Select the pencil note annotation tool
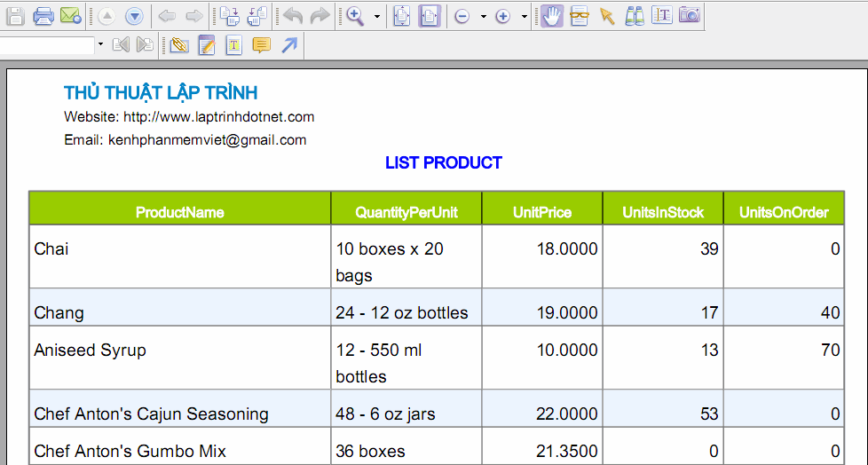Viewport: 868px width, 465px height. click(207, 45)
